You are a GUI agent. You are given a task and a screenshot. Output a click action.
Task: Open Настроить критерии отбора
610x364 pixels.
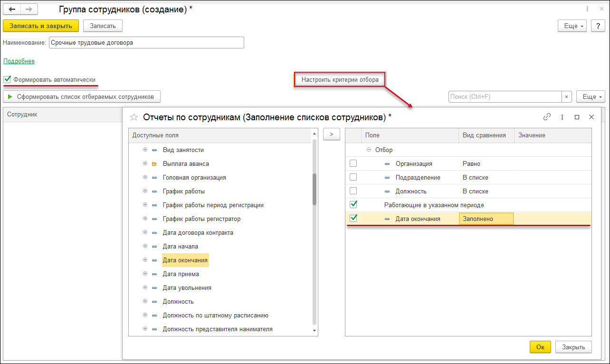340,80
